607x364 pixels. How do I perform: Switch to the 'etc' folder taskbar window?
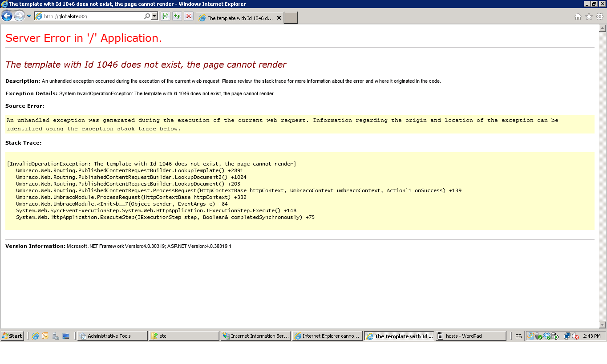[184, 336]
